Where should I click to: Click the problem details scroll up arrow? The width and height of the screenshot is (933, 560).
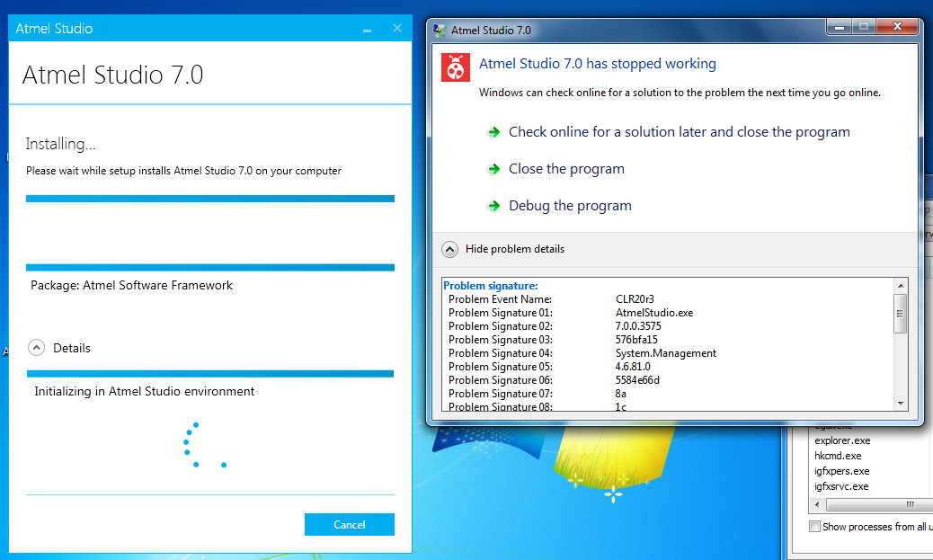tap(901, 286)
